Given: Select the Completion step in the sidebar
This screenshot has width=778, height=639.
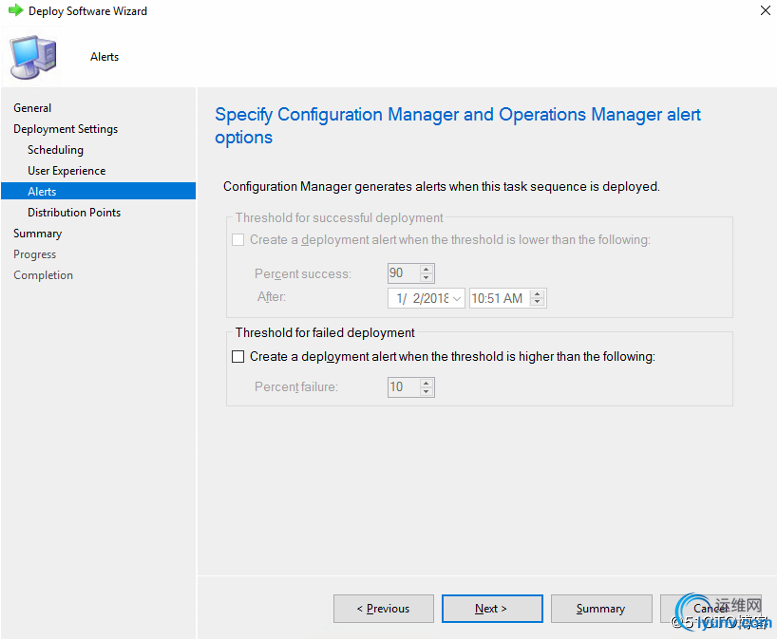Looking at the screenshot, I should pos(43,275).
